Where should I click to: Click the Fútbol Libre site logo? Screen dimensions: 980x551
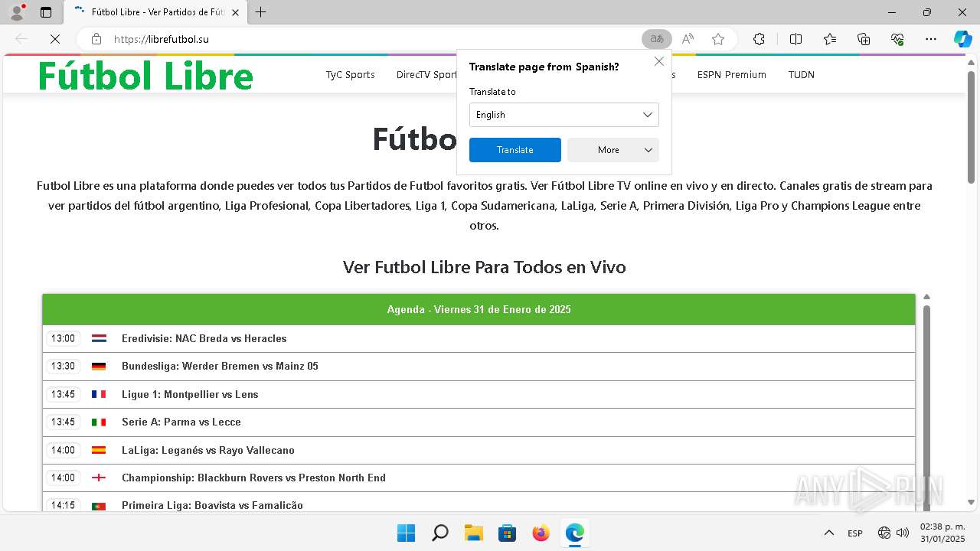pyautogui.click(x=145, y=76)
